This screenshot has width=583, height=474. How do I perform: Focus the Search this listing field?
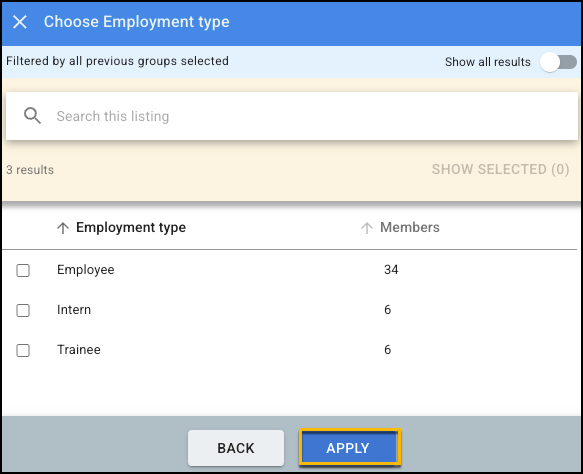pos(292,116)
